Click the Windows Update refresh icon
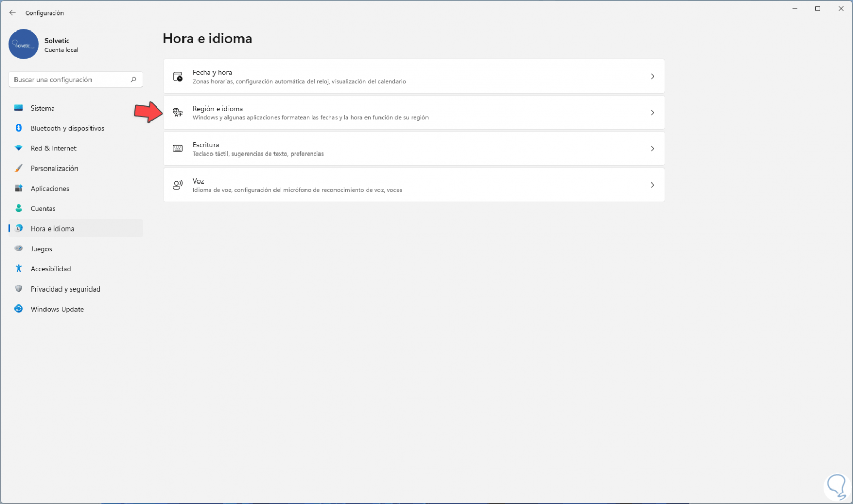This screenshot has width=853, height=504. (19, 309)
